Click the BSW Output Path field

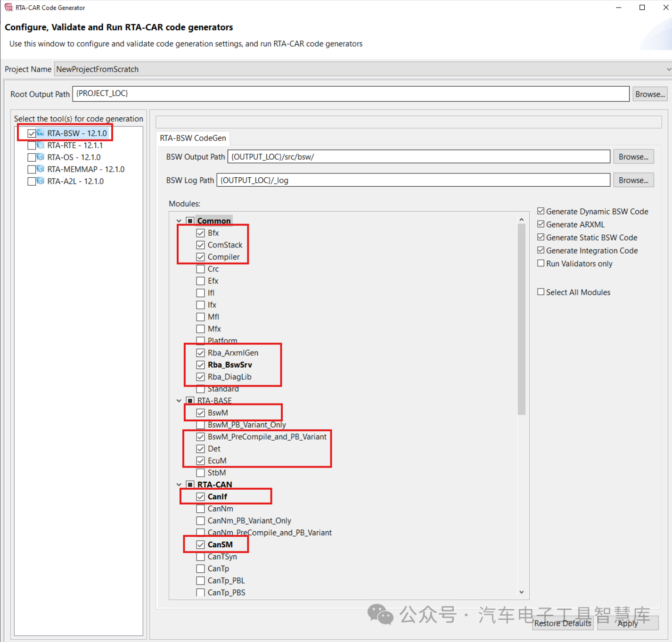click(418, 157)
